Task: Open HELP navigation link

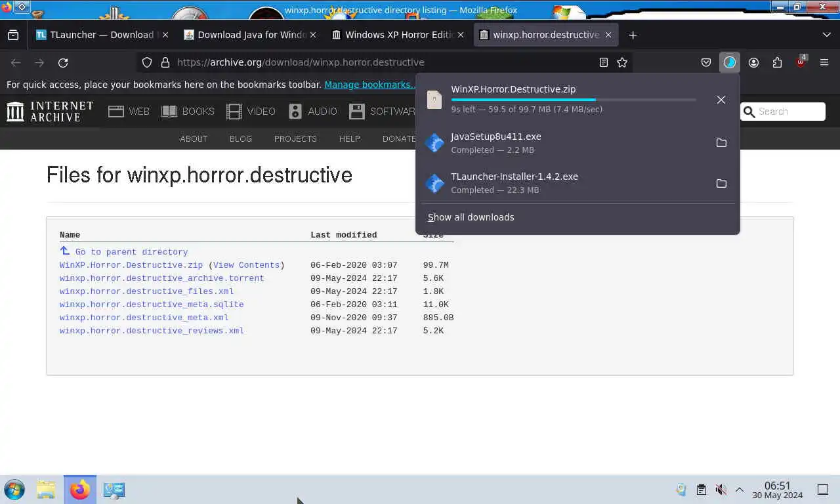Action: click(x=349, y=139)
